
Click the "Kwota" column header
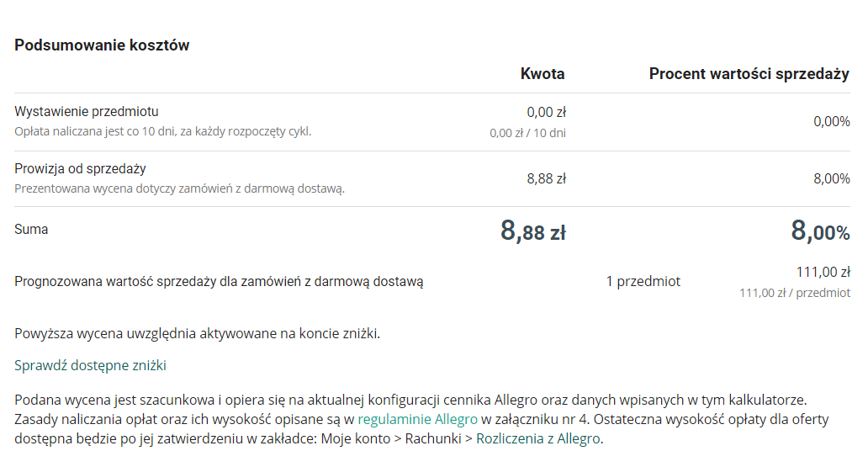click(x=542, y=74)
